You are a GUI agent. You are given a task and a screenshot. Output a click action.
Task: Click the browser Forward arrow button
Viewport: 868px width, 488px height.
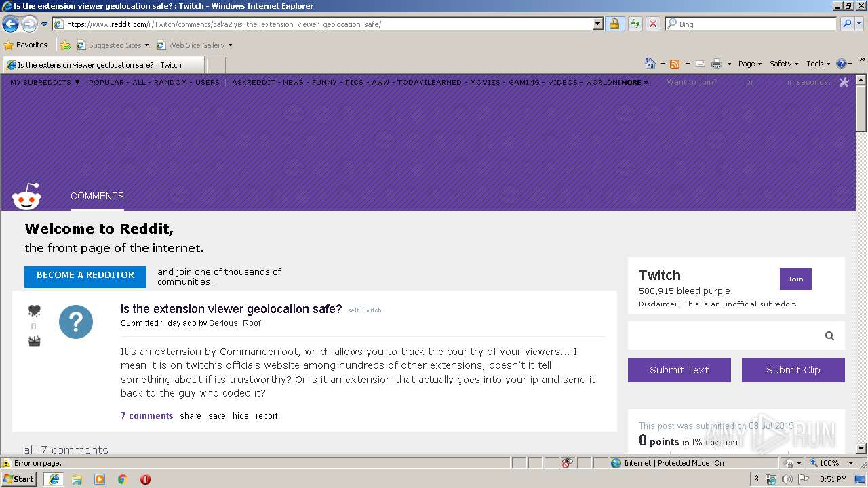(x=29, y=24)
